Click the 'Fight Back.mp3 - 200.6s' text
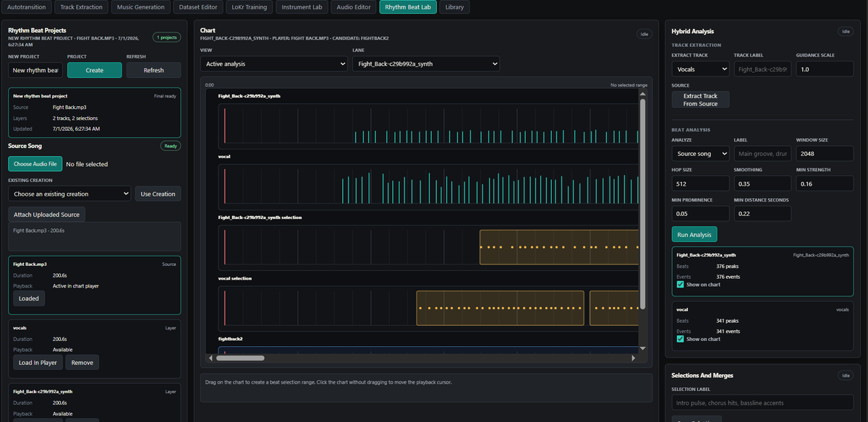The image size is (868, 422). (39, 231)
